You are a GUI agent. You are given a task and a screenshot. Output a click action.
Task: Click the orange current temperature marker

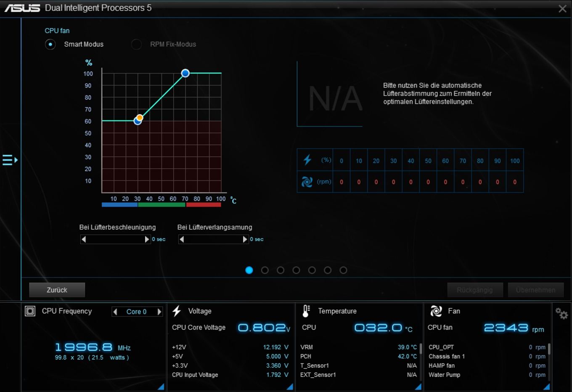pyautogui.click(x=140, y=118)
